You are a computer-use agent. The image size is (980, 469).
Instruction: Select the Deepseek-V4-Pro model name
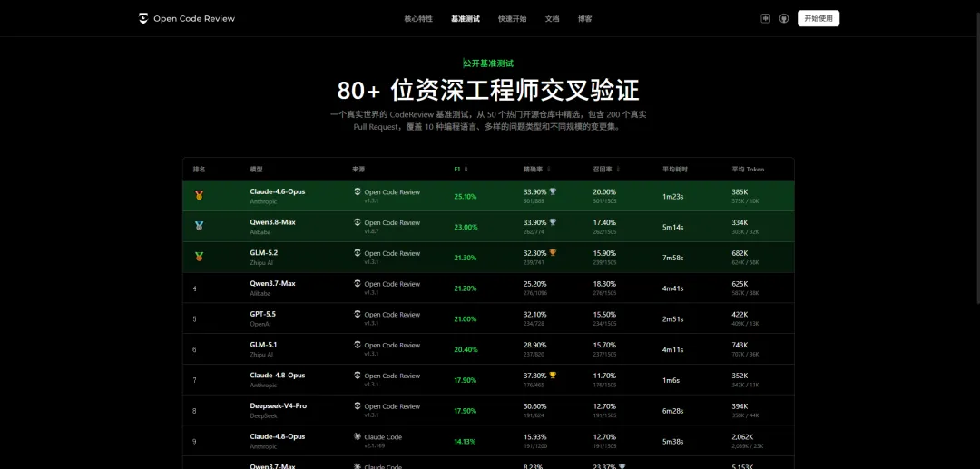(279, 405)
